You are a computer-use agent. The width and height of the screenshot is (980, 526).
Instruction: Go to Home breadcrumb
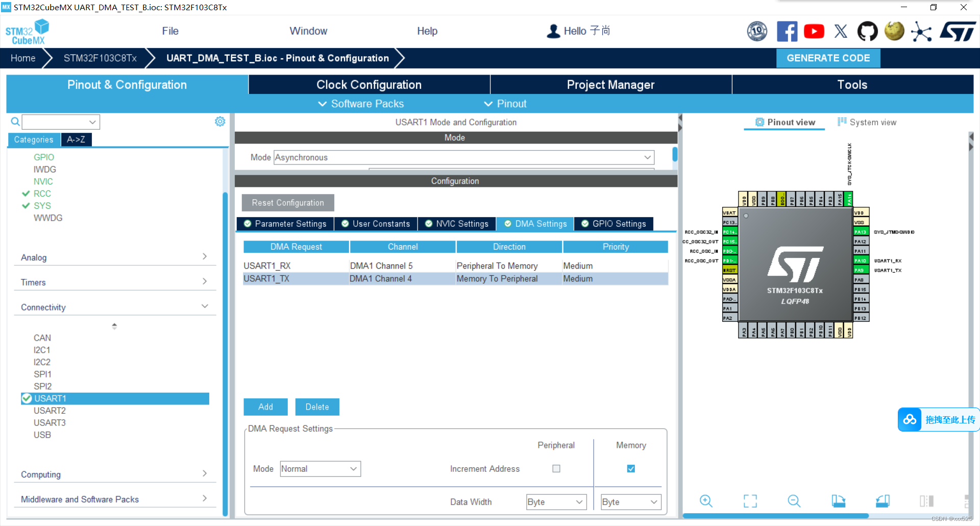[x=23, y=58]
